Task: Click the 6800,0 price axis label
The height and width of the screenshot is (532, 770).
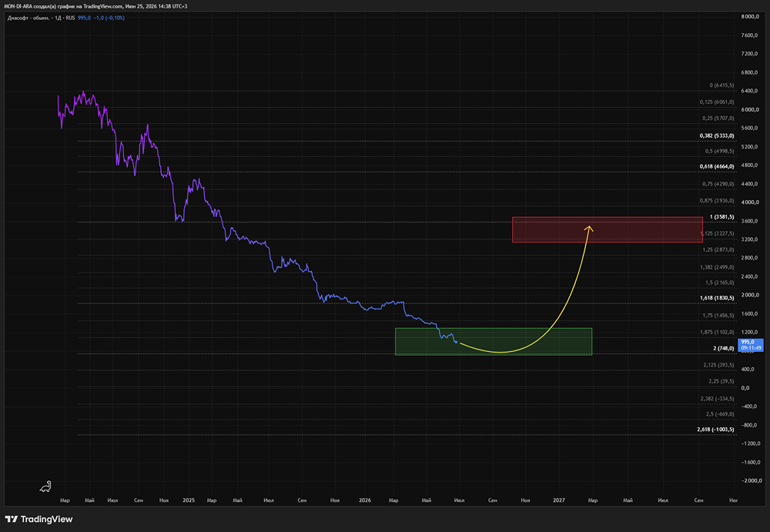Action: (750, 72)
